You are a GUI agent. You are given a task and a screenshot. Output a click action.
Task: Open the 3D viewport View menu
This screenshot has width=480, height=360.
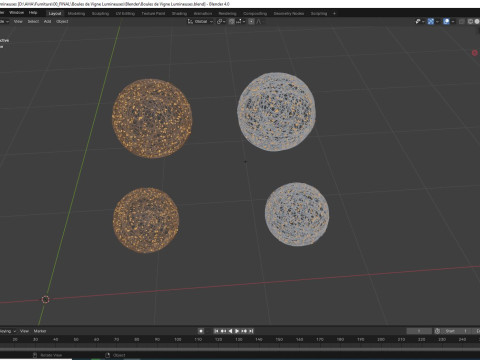click(18, 21)
